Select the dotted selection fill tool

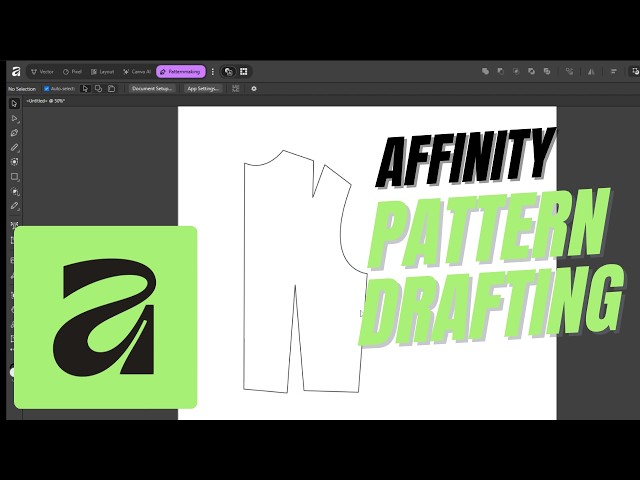coord(15,191)
